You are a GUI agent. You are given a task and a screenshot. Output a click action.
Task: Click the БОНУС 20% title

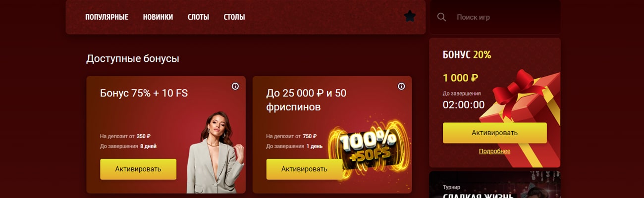pos(467,54)
